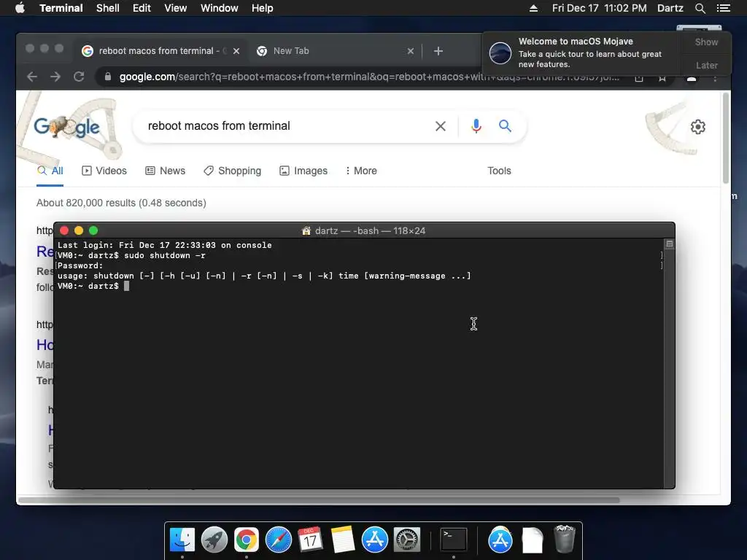The width and height of the screenshot is (747, 560).
Task: Open Calendar from the Dock
Action: 311,540
